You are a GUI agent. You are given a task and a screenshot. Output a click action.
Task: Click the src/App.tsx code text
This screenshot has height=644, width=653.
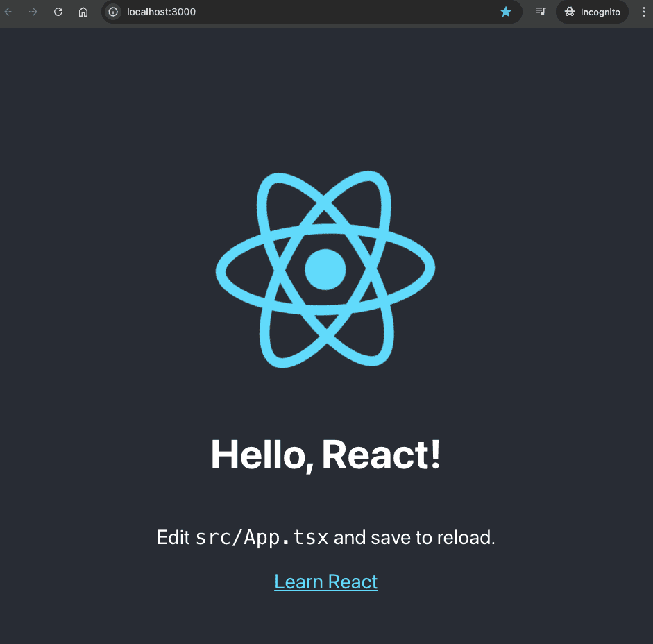(x=262, y=537)
